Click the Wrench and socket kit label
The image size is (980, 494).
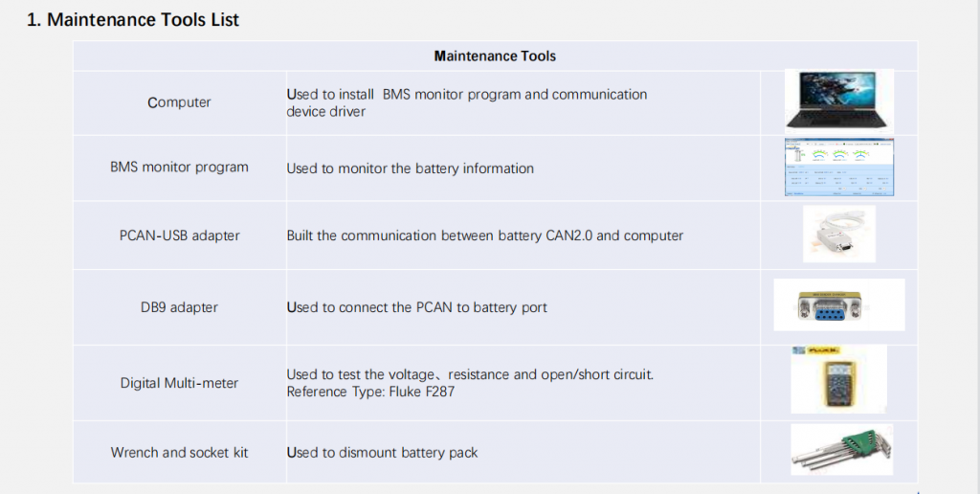point(179,453)
